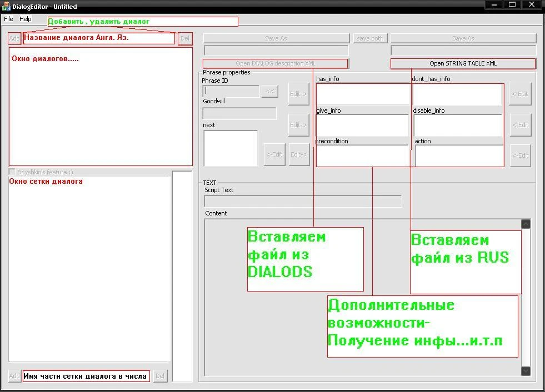
Task: Click Del beside the dialog name field
Action: (x=185, y=38)
